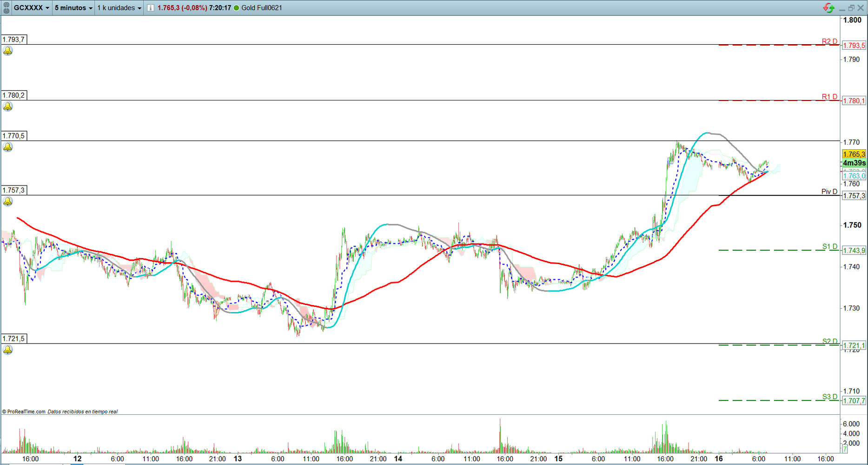Image resolution: width=868 pixels, height=465 pixels.
Task: Click the 6.000 volume scale label
Action: pyautogui.click(x=851, y=424)
